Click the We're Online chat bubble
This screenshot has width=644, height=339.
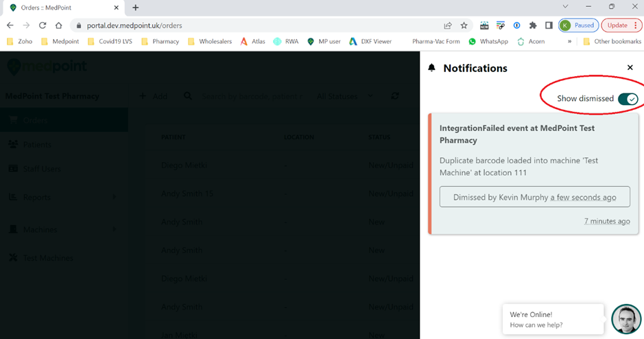pyautogui.click(x=553, y=319)
